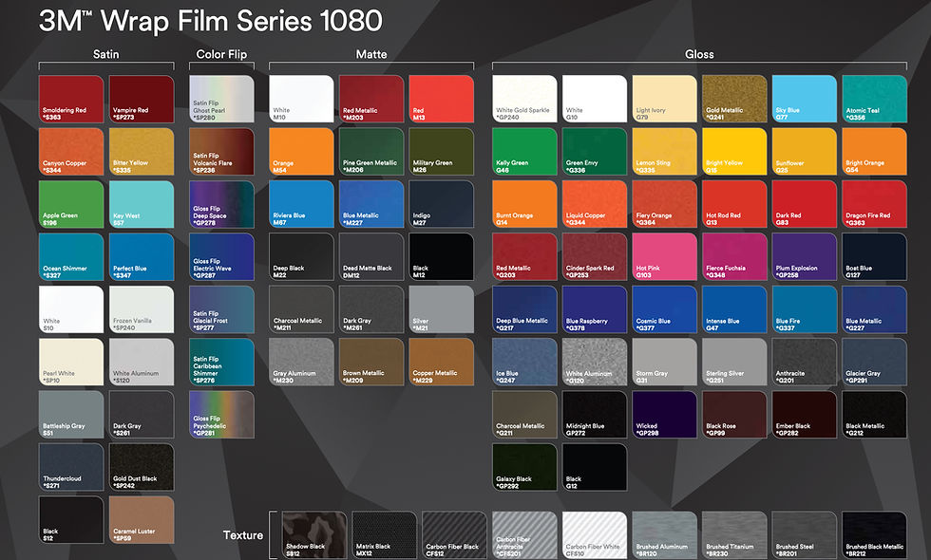Select the Pine Green Metallic M206 swatch
Viewport: 931px width, 560px height.
pyautogui.click(x=371, y=152)
